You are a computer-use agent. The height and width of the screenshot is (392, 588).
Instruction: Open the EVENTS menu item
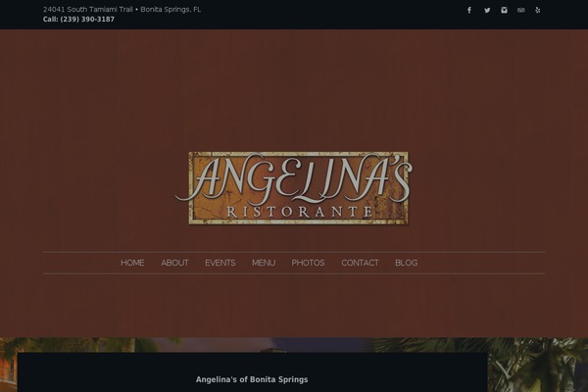tap(220, 263)
